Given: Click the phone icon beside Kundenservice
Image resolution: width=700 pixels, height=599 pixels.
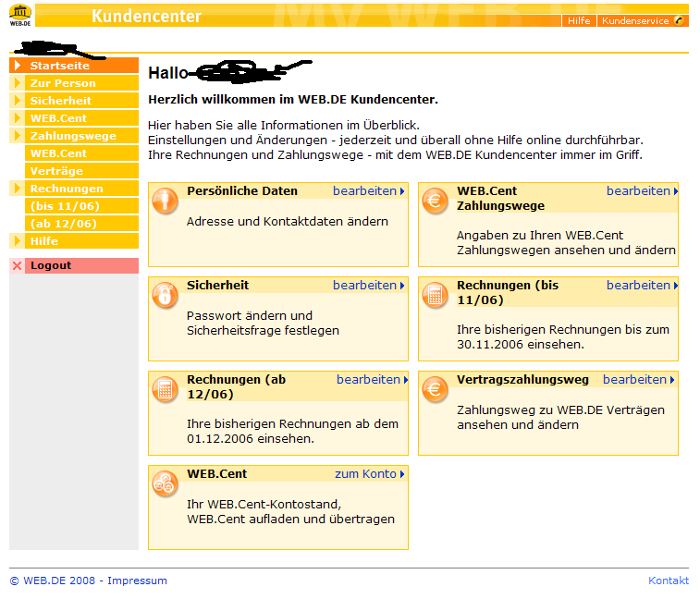Looking at the screenshot, I should 679,20.
